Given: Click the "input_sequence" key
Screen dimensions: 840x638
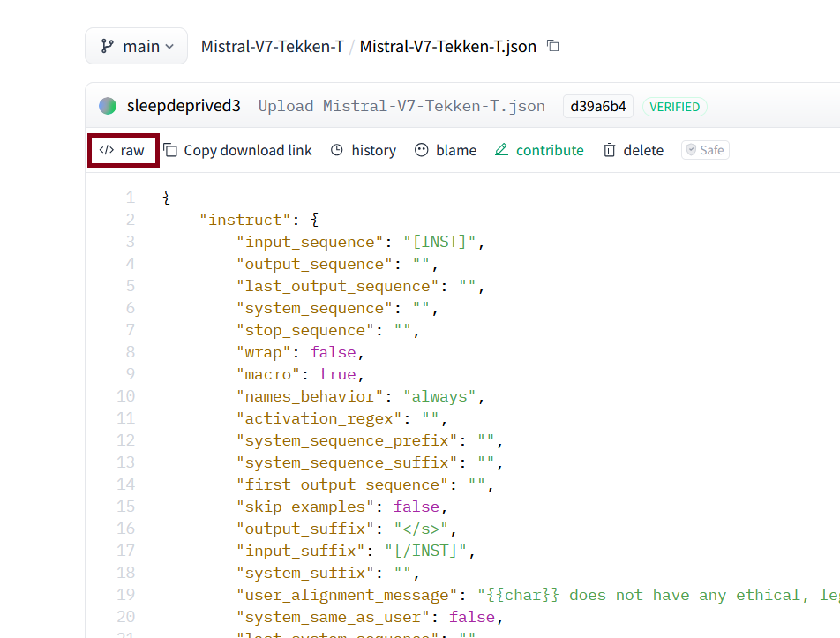Looking at the screenshot, I should point(310,242).
